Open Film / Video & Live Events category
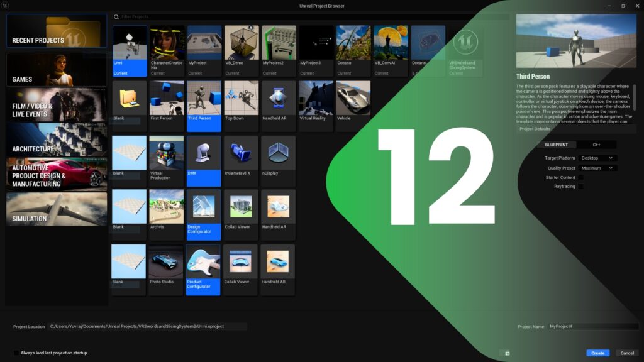 pos(57,105)
